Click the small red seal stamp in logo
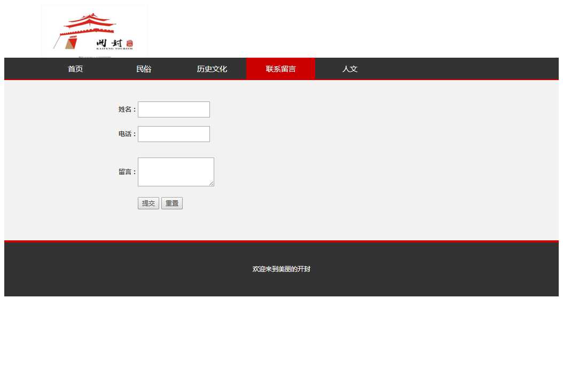This screenshot has height=392, width=563. pyautogui.click(x=129, y=43)
